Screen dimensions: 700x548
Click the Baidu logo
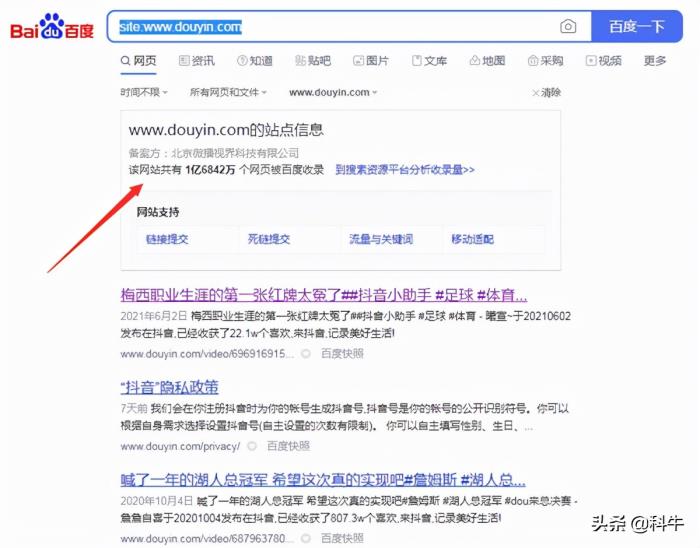(52, 27)
